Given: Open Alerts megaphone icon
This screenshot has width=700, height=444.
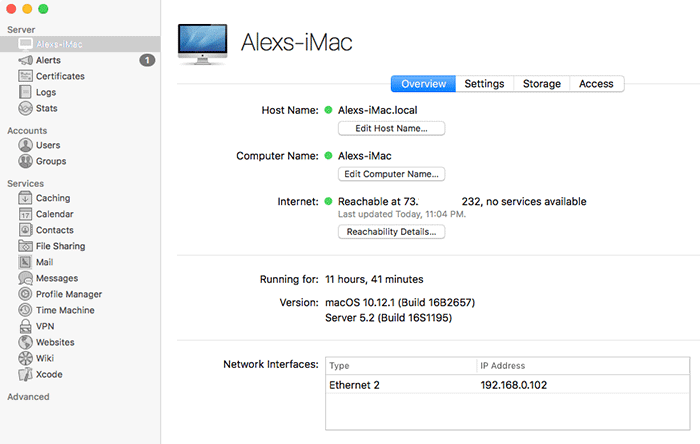Looking at the screenshot, I should click(x=25, y=60).
